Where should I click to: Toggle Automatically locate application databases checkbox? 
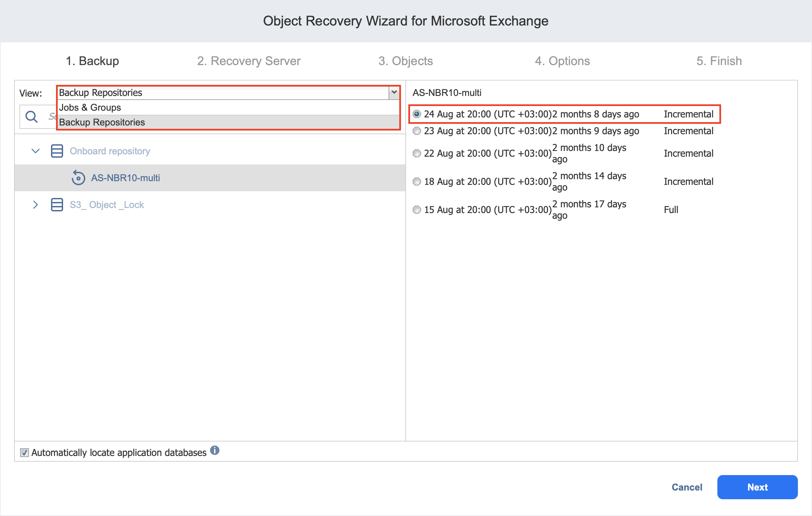(x=24, y=453)
